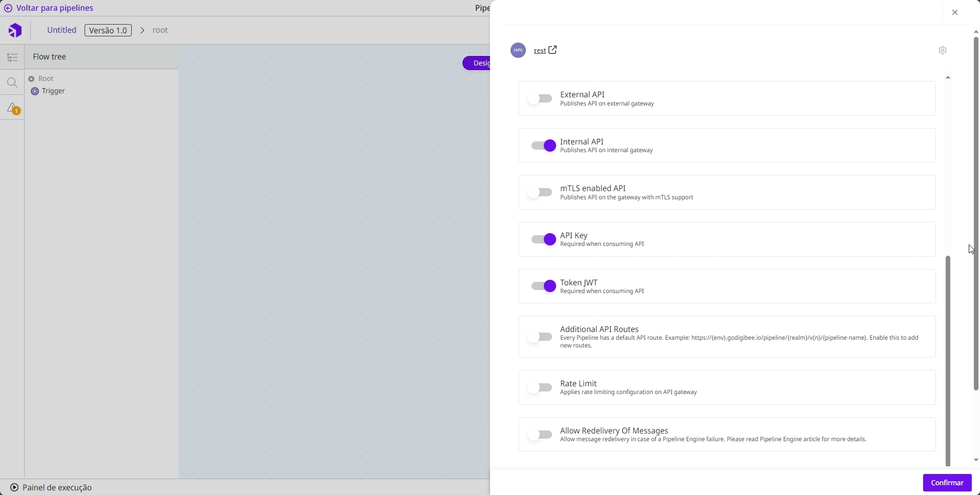Click the settings panel vertical scrollbar
The height and width of the screenshot is (495, 980).
[x=948, y=359]
